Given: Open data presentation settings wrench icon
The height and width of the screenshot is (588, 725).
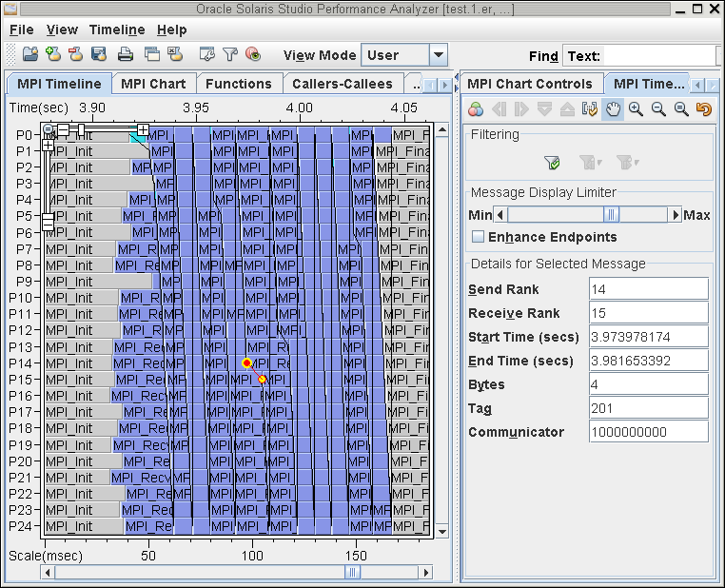Looking at the screenshot, I should (x=206, y=54).
